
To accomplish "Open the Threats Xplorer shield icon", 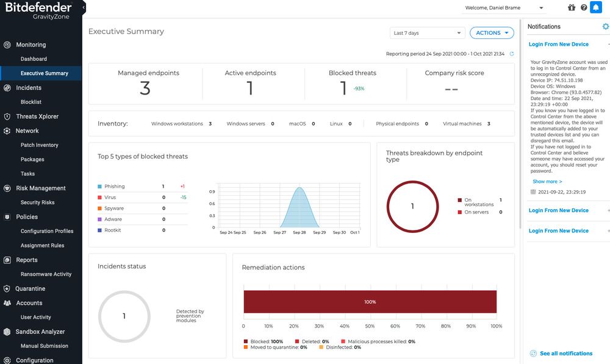I will click(6, 116).
